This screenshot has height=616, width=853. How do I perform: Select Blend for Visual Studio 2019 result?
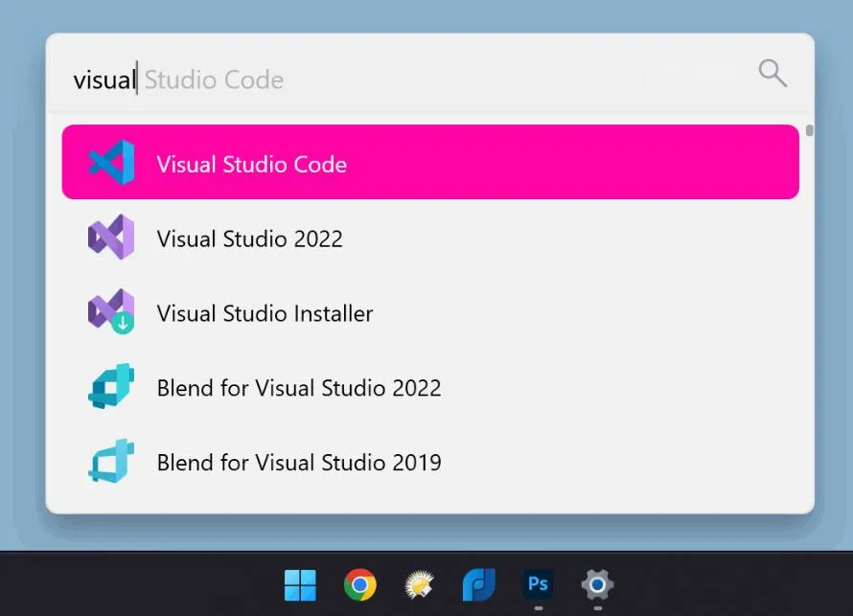coord(430,461)
